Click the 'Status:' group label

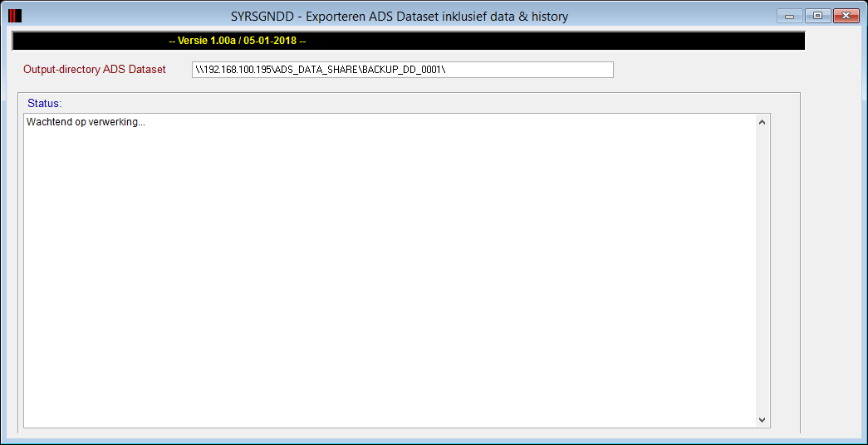[45, 103]
